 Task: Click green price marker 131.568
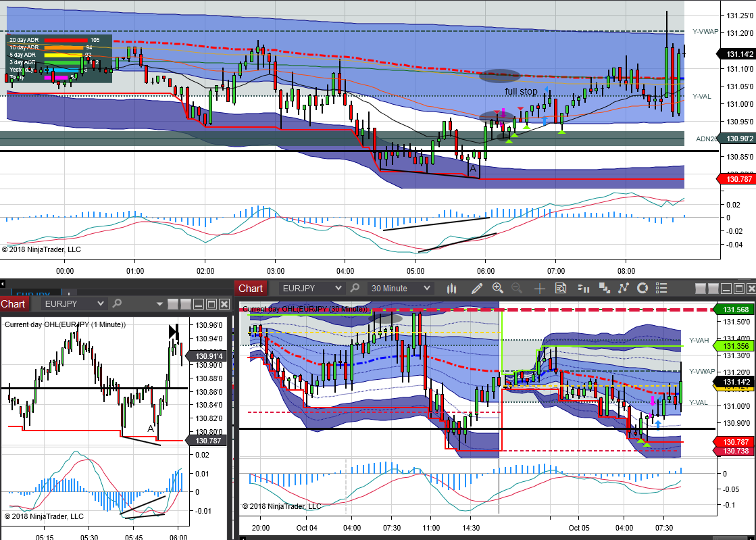[732, 310]
